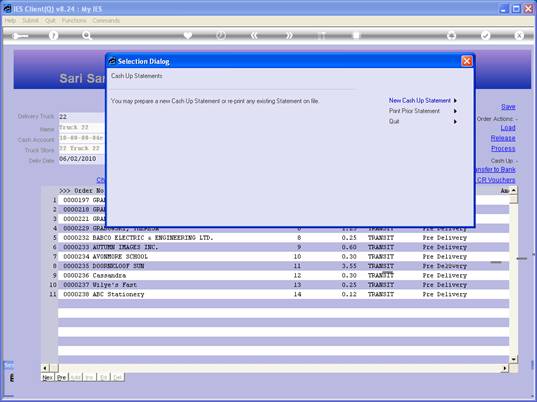Click the magnifier search icon

point(87,35)
